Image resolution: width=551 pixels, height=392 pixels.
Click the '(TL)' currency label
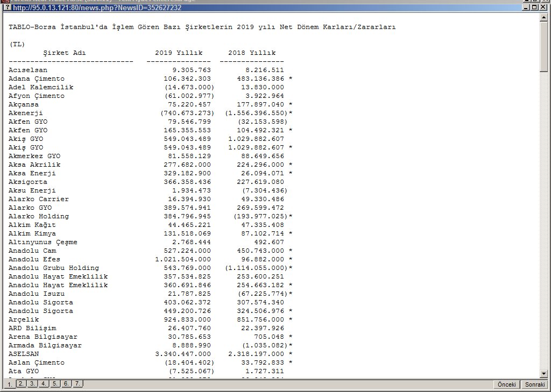pyautogui.click(x=17, y=44)
